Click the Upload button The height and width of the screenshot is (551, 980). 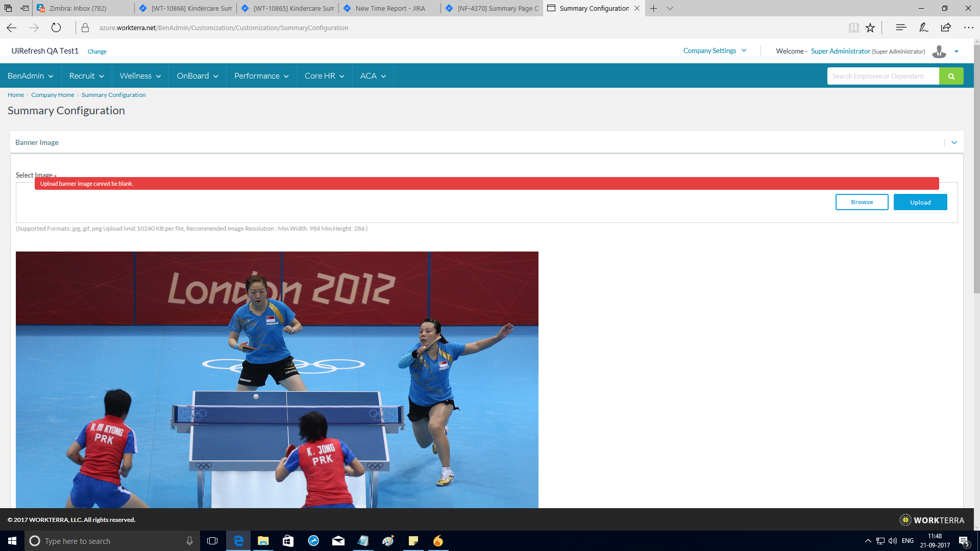(920, 202)
